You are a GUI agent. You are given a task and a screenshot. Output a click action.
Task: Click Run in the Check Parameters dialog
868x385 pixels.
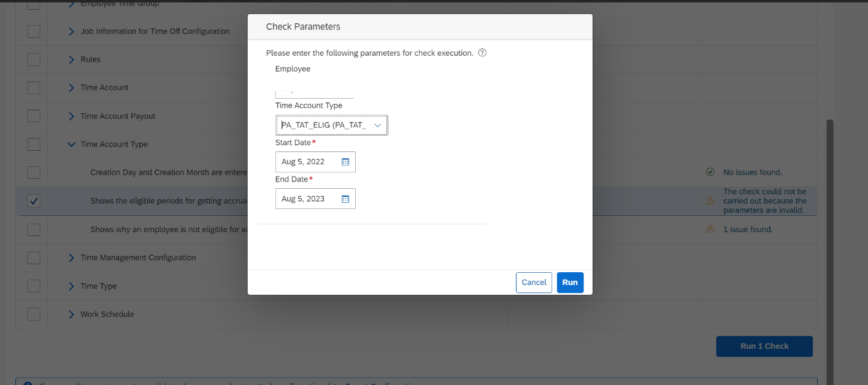(570, 283)
